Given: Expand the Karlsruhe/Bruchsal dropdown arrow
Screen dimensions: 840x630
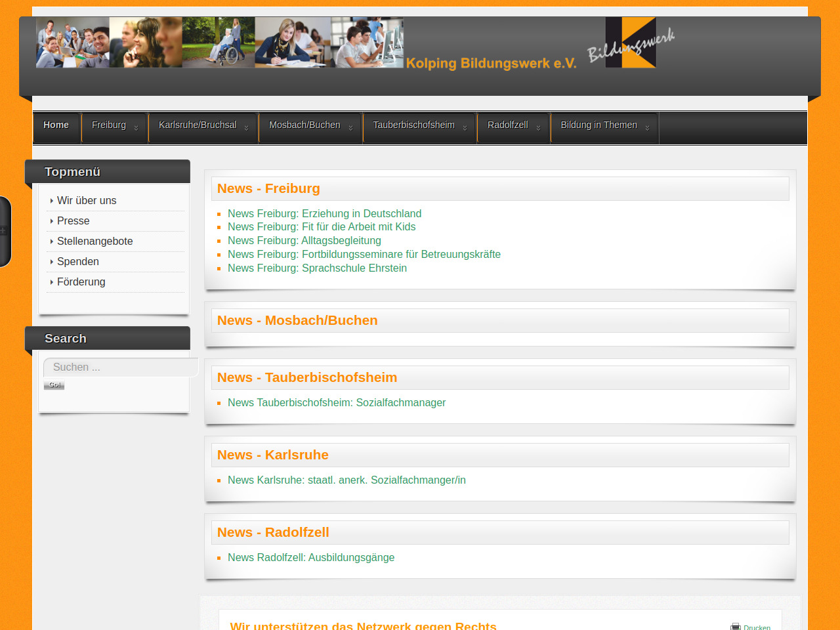Looking at the screenshot, I should pos(246,128).
